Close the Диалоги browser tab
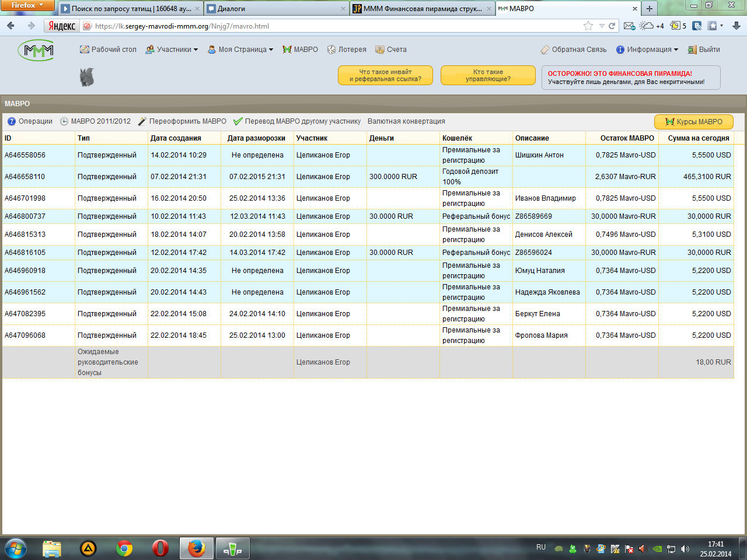Image resolution: width=747 pixels, height=560 pixels. 343,9
